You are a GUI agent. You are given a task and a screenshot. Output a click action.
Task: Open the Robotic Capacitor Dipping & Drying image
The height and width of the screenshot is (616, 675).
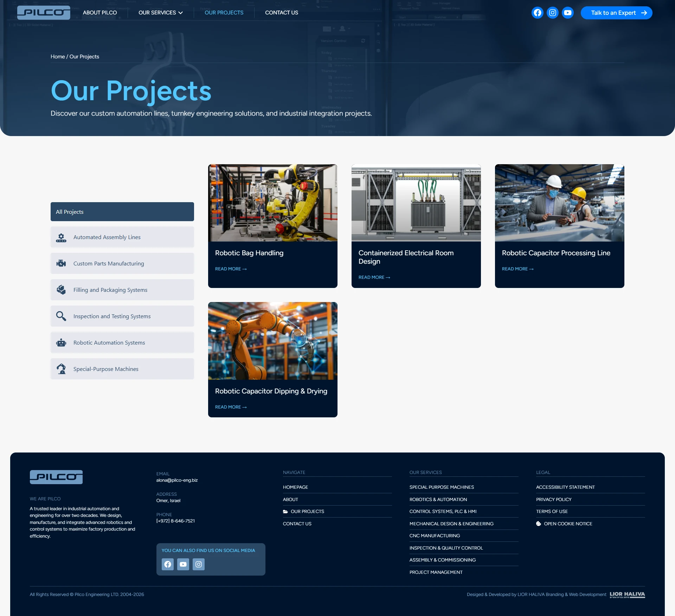click(x=273, y=341)
